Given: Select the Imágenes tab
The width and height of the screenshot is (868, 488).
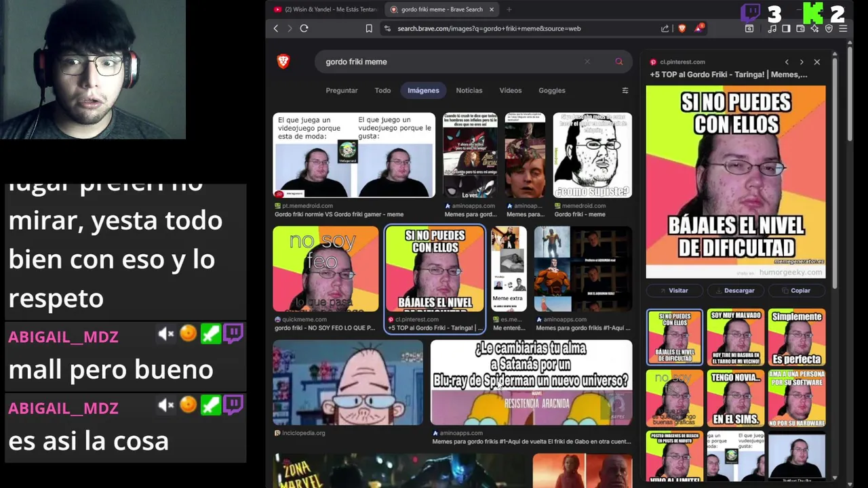Looking at the screenshot, I should [x=423, y=90].
